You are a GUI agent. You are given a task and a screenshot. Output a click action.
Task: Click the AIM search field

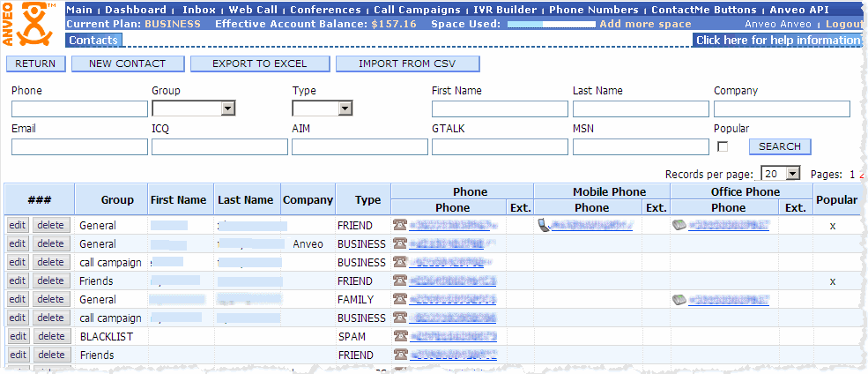click(360, 146)
